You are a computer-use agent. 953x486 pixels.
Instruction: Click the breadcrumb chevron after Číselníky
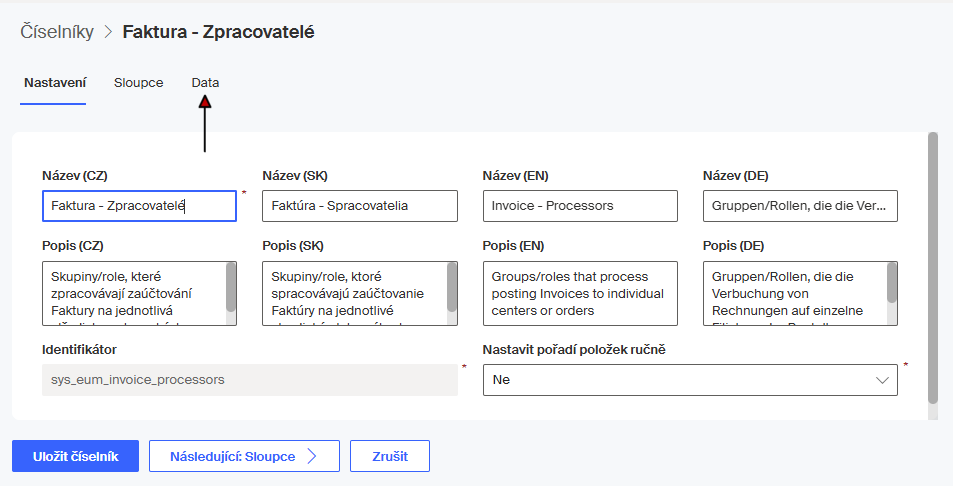(108, 32)
